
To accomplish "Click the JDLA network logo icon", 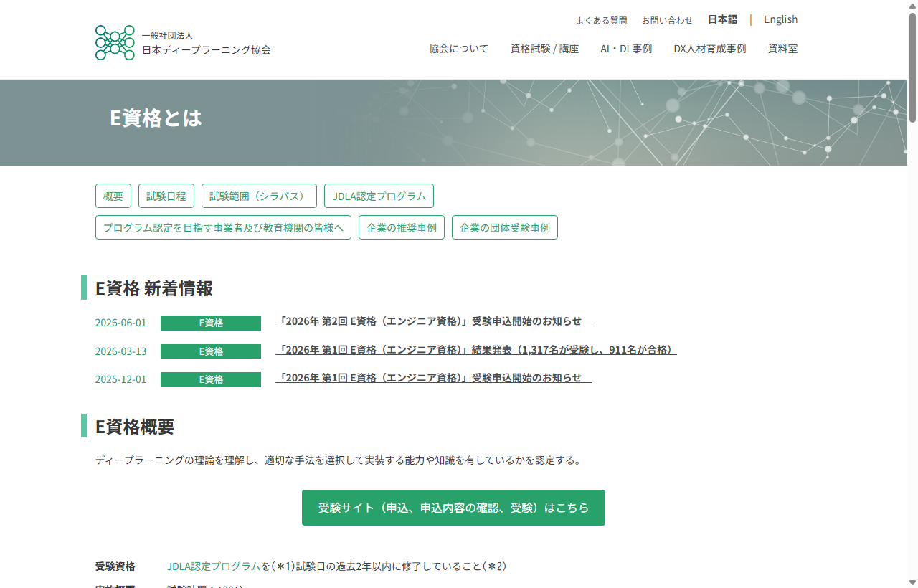I will [115, 42].
